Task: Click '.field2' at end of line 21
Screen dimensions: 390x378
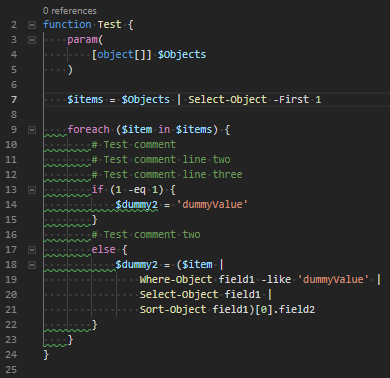Action: (x=294, y=310)
